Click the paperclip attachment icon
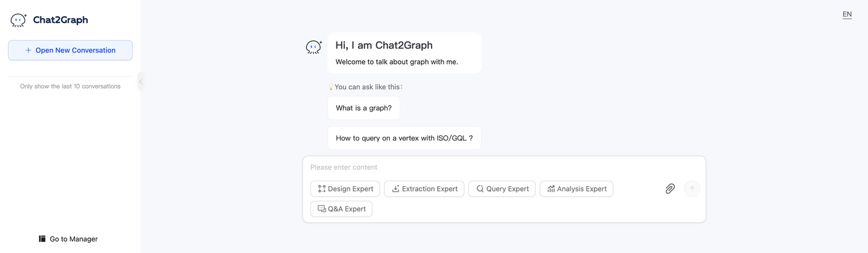Screen dimensions: 868x253 coord(670,189)
